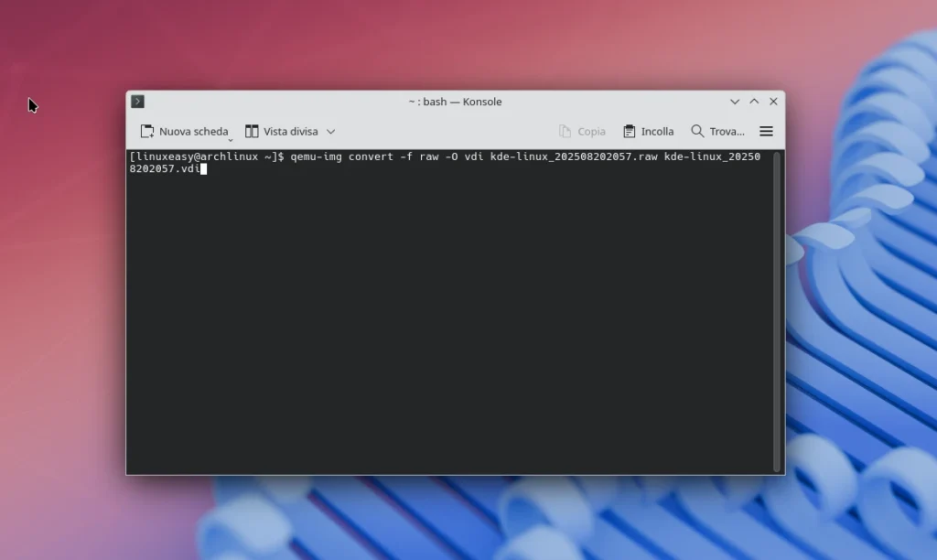The width and height of the screenshot is (937, 560).
Task: Click the window title '~ : bash — Konsole'
Action: pyautogui.click(x=455, y=102)
